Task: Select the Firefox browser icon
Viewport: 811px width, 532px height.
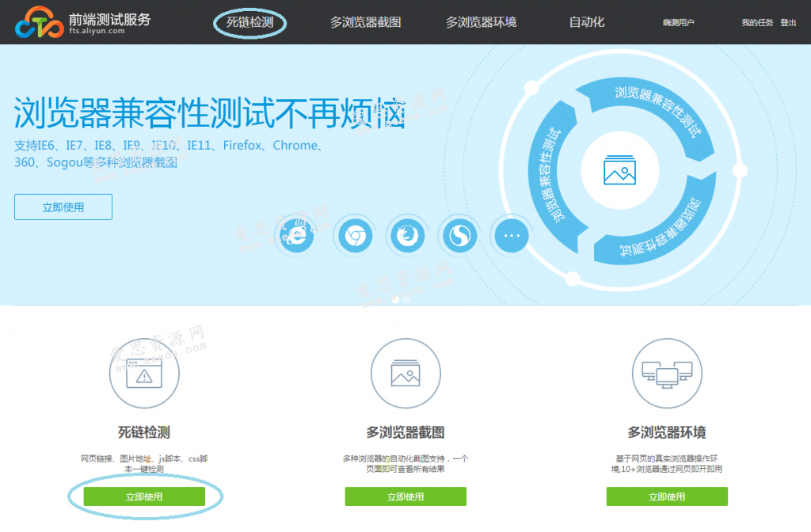Action: point(406,235)
